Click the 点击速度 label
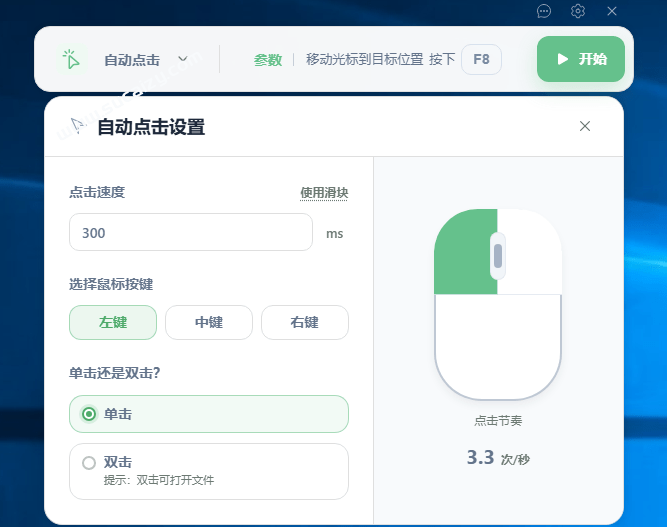The width and height of the screenshot is (667, 527). pos(97,192)
